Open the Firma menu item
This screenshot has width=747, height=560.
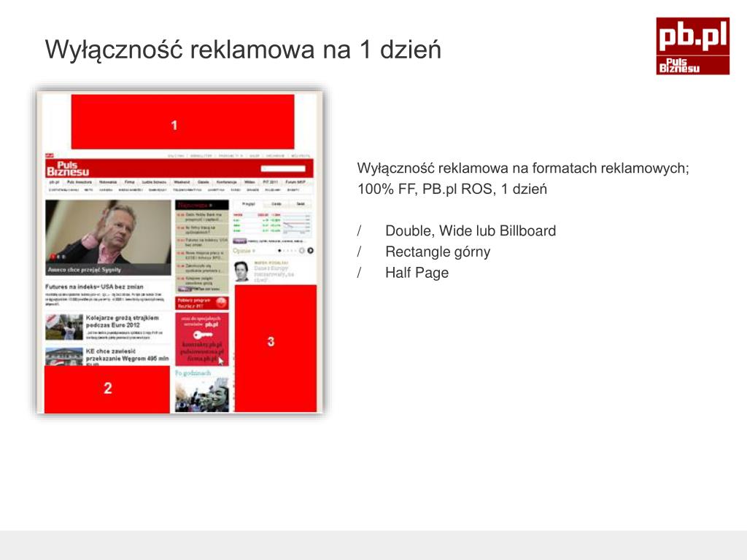point(130,182)
